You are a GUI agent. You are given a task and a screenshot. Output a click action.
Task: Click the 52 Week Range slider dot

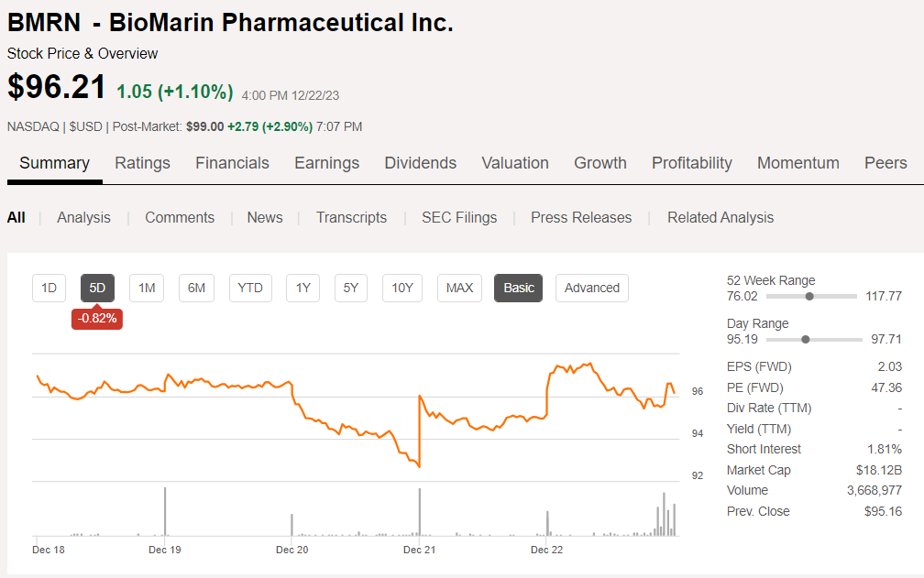(x=809, y=296)
